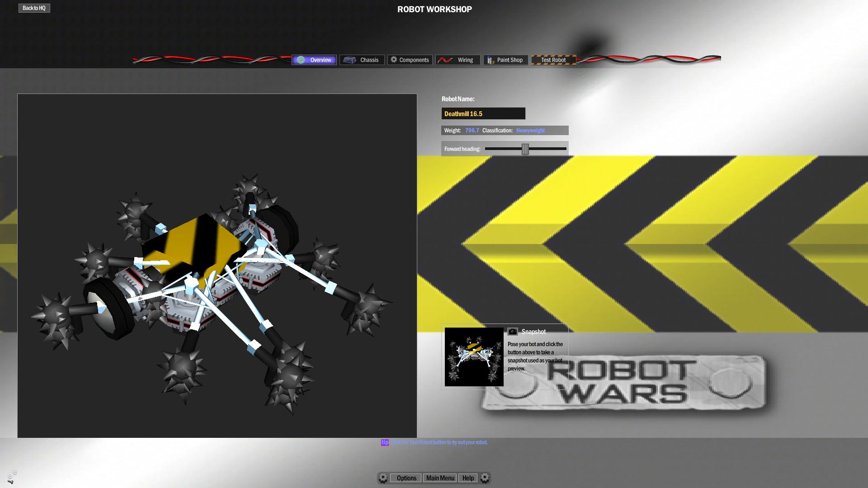Viewport: 868px width, 488px height.
Task: Click the Robot Workshop title
Action: pyautogui.click(x=434, y=9)
